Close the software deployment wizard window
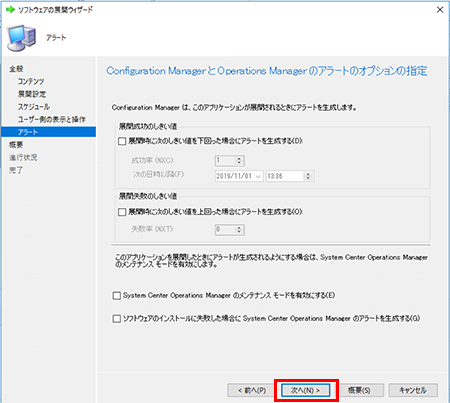 click(x=440, y=10)
